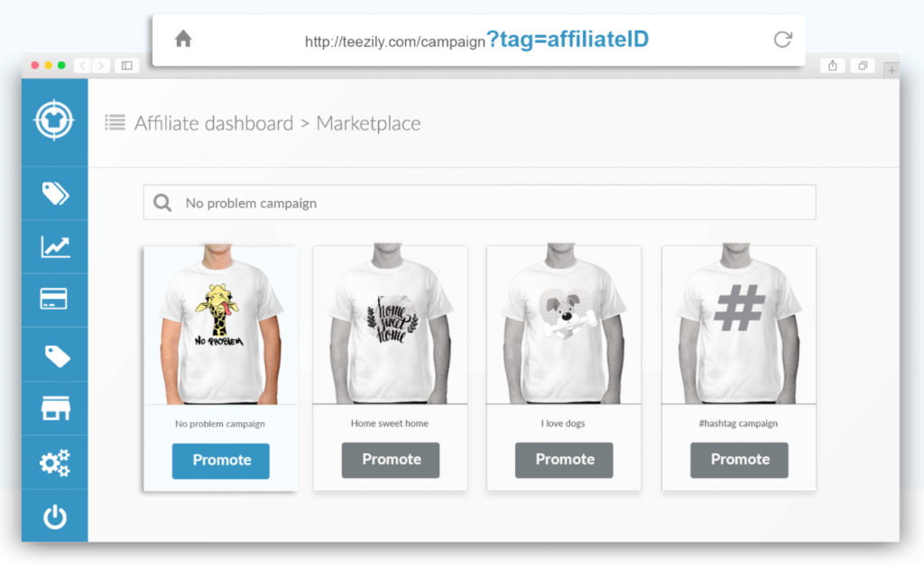
Task: Toggle the browser sidebar panel button
Action: pos(126,65)
